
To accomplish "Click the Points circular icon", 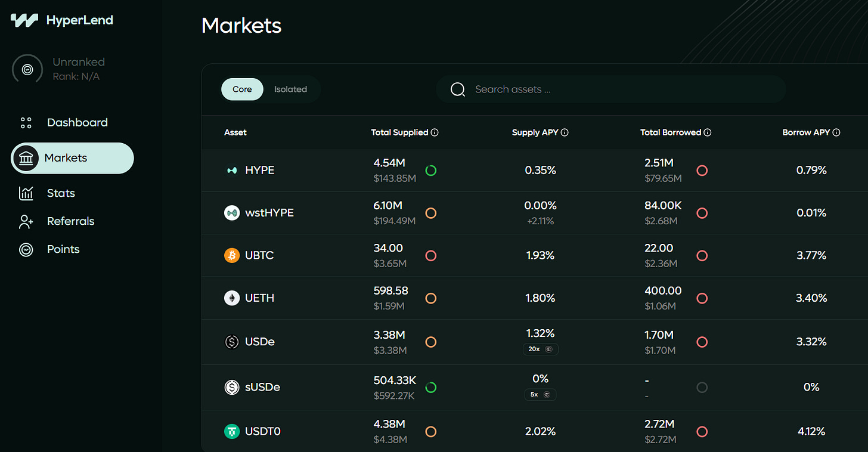I will tap(26, 249).
